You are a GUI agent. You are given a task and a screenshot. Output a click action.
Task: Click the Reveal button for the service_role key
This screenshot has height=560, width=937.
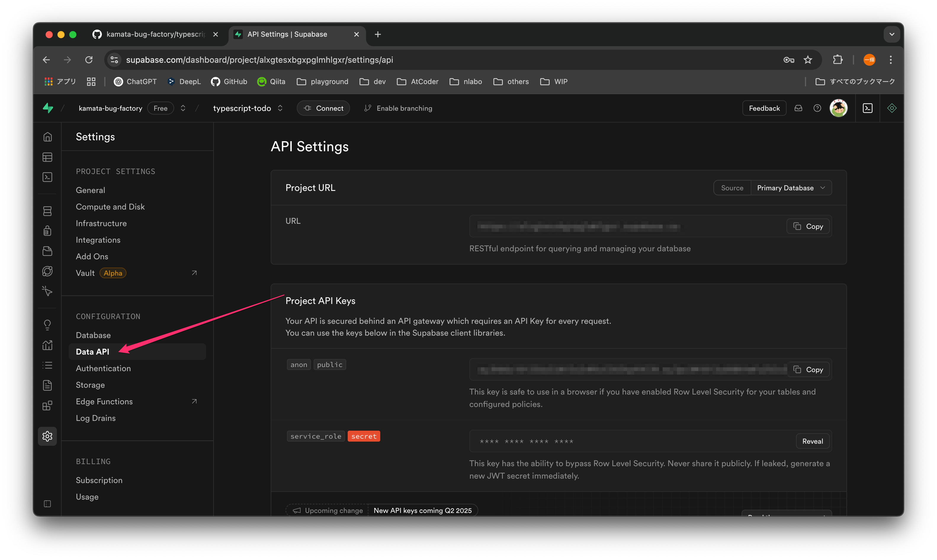pyautogui.click(x=812, y=441)
